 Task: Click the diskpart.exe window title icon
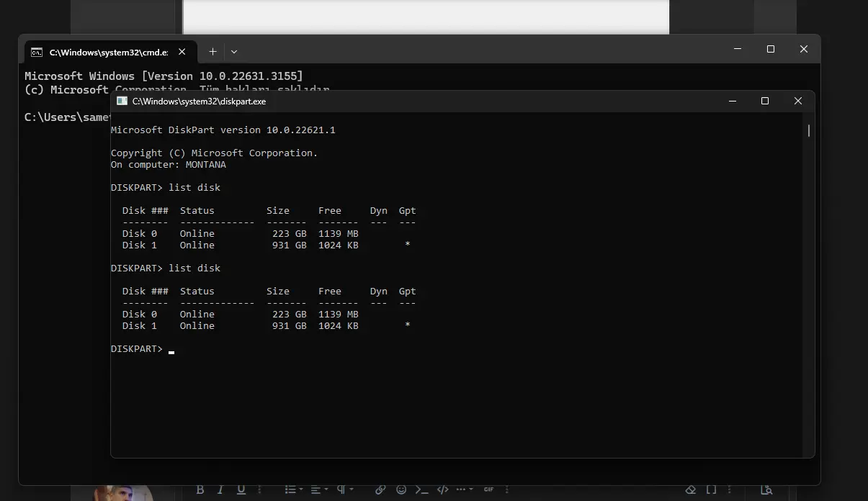pos(122,101)
